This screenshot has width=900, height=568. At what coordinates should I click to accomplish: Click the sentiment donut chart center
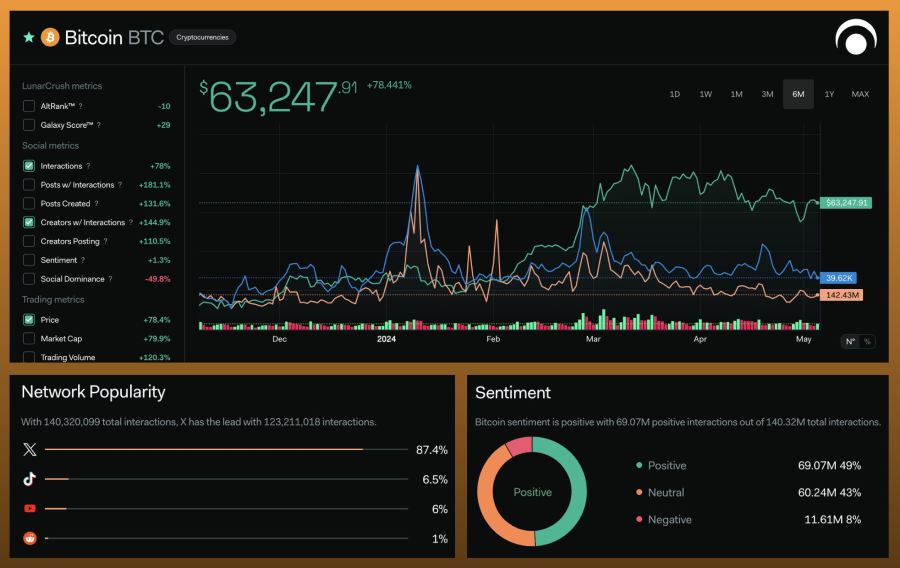tap(532, 492)
